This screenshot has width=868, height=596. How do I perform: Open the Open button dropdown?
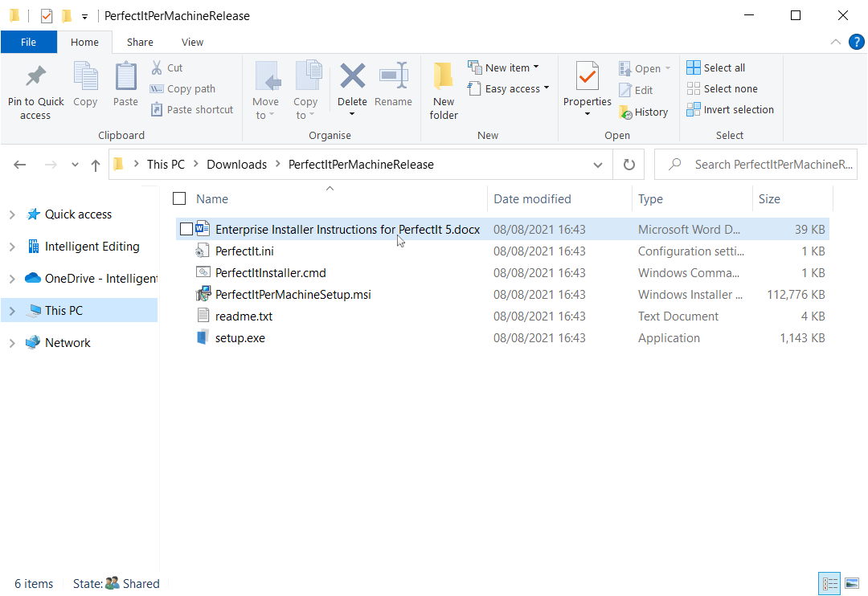coord(668,68)
